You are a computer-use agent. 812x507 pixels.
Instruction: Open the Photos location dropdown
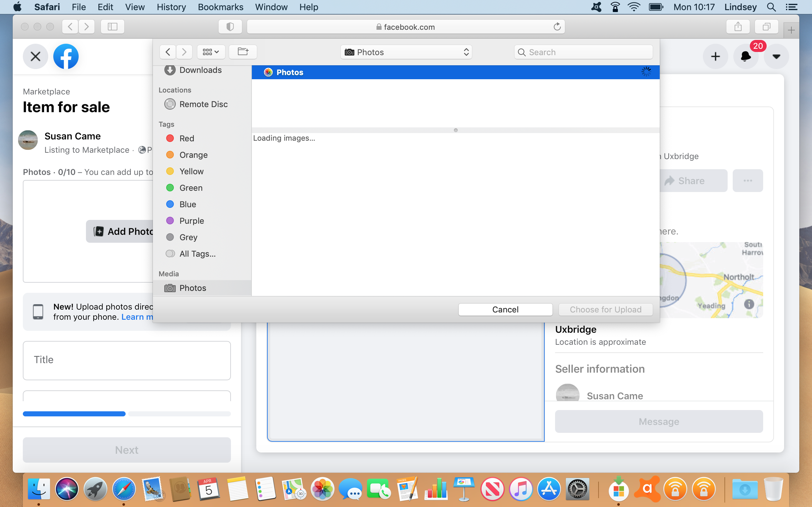[x=406, y=52]
